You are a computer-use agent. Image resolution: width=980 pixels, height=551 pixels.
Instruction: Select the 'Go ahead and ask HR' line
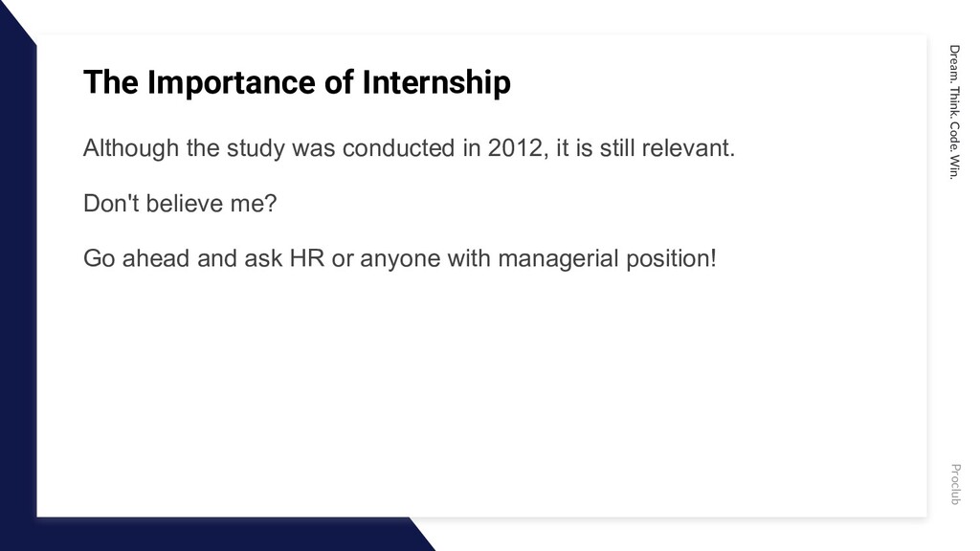400,258
